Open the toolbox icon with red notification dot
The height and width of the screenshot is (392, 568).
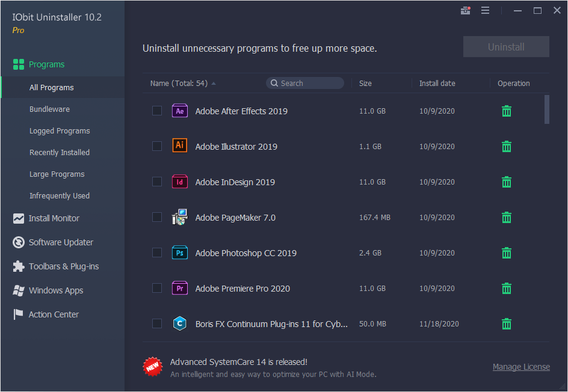point(466,10)
